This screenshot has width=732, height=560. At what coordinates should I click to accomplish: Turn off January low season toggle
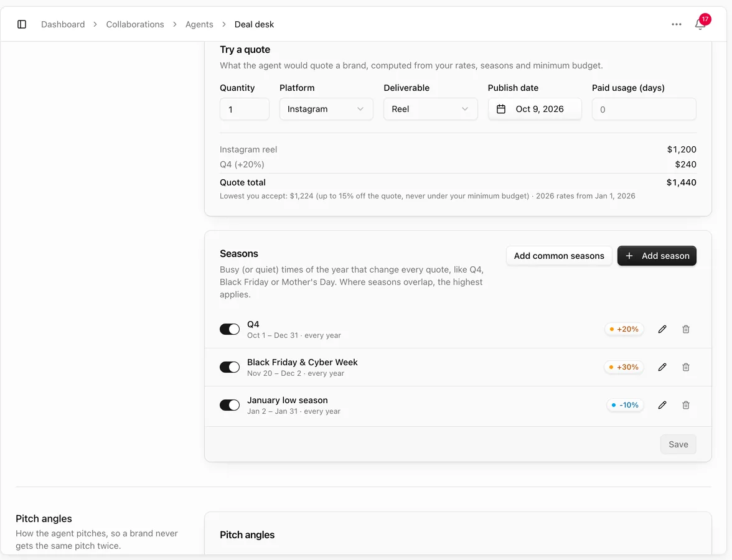coord(230,405)
